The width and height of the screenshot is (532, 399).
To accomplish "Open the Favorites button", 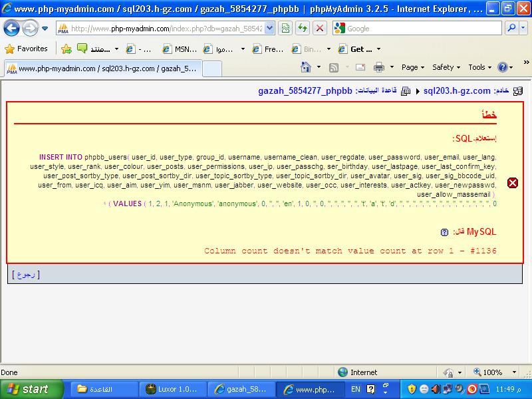I will (x=27, y=49).
